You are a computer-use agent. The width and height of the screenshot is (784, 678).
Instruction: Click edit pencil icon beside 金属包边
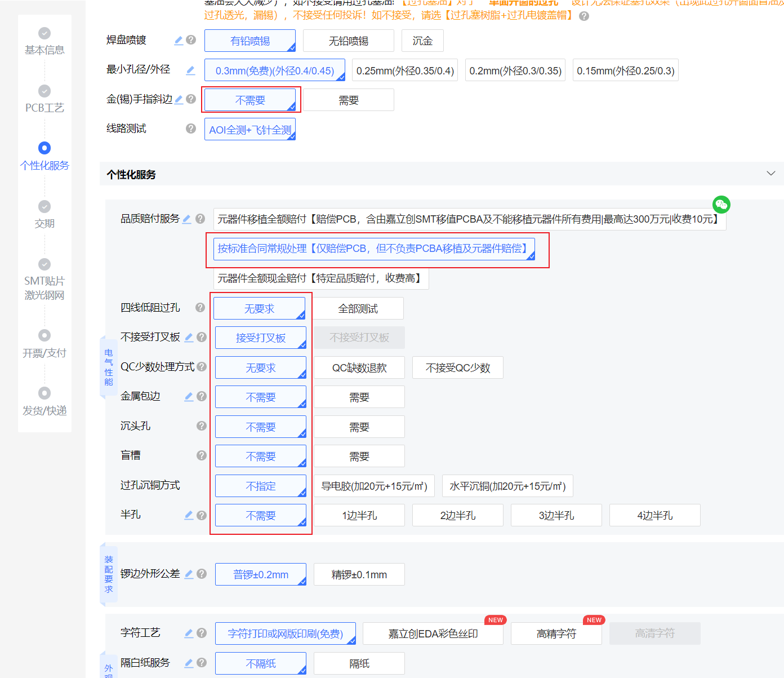pyautogui.click(x=189, y=396)
